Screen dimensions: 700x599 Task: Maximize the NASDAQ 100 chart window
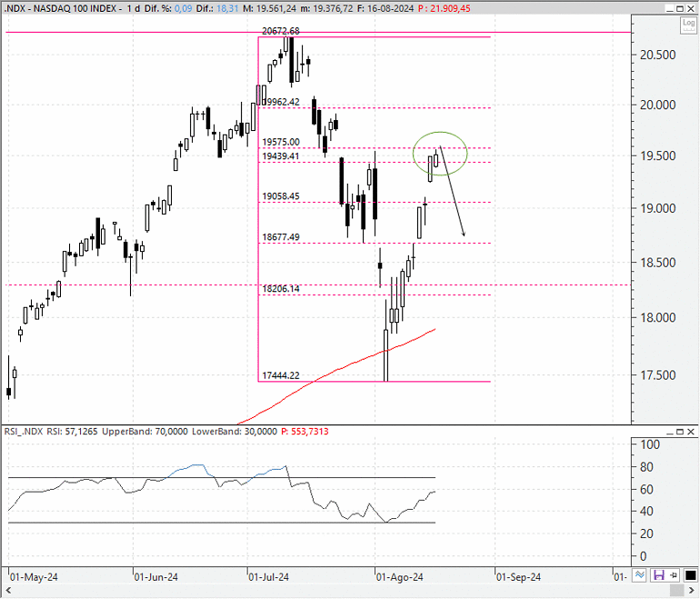[680, 8]
